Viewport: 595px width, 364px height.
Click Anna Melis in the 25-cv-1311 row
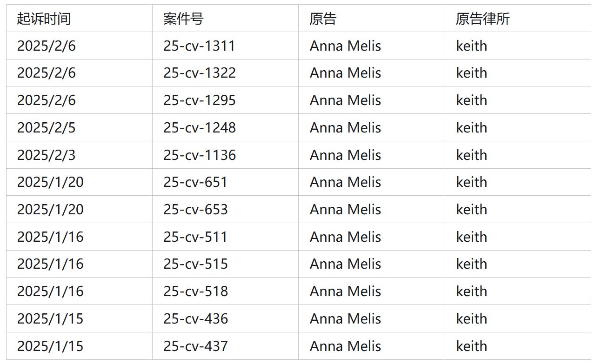[x=345, y=46]
